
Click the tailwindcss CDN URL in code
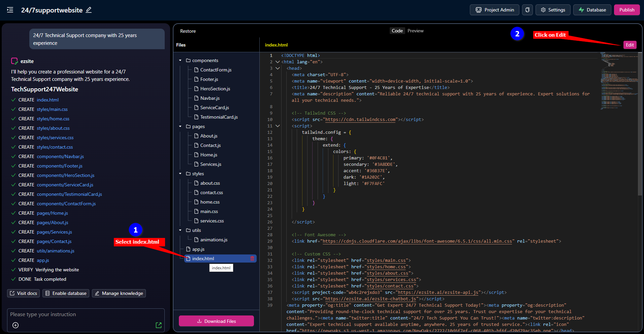tap(360, 119)
